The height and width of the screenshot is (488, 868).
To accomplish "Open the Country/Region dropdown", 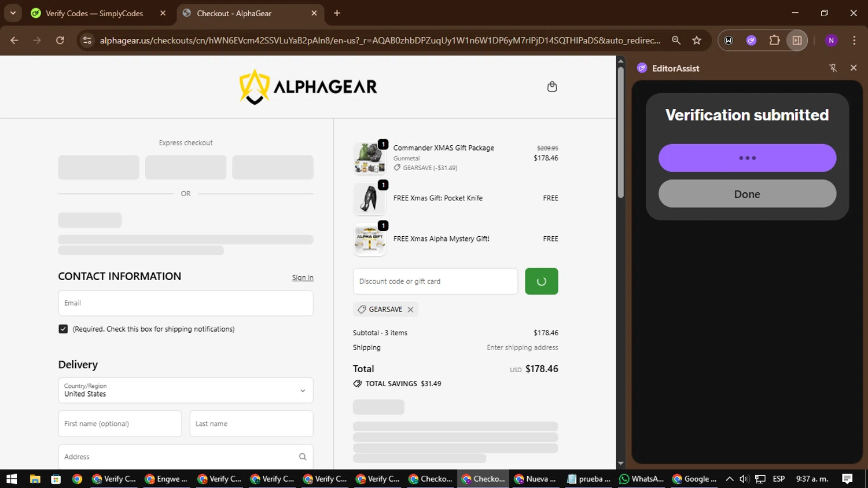I will pos(186,390).
